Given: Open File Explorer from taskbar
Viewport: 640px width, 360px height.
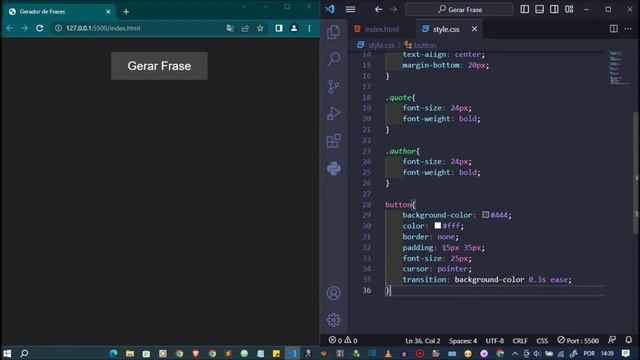Looking at the screenshot, I should 130,353.
